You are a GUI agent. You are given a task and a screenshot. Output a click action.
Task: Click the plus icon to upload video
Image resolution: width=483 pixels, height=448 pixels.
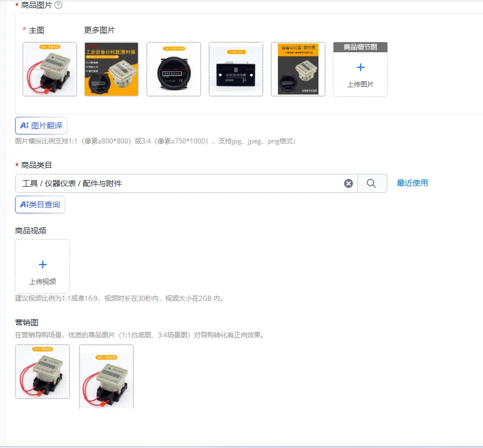coord(43,265)
